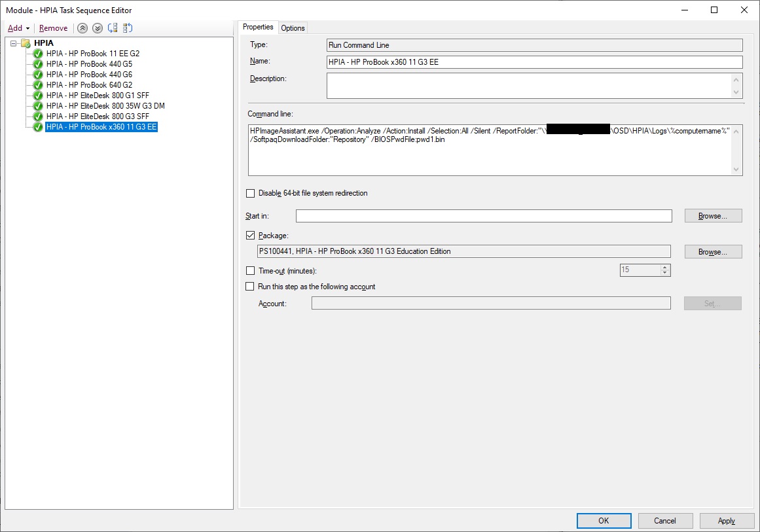Click the Time-out up stepper arrow
Screen dimensions: 760x532
(x=666, y=266)
